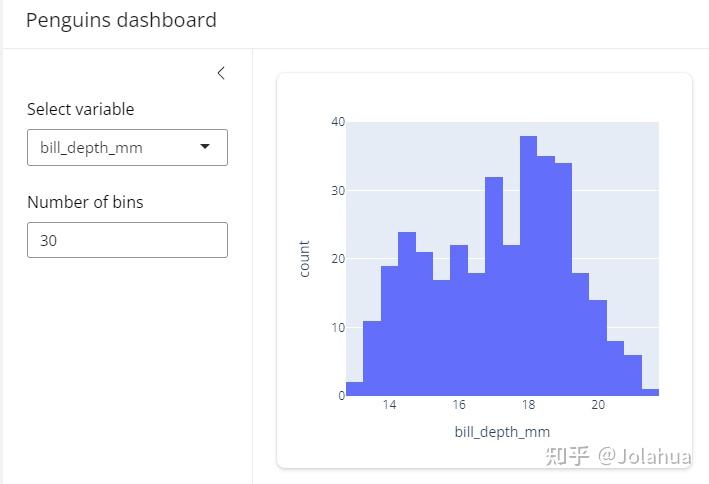Click the leftmost shortest histogram bar
Image resolution: width=709 pixels, height=484 pixels.
(x=354, y=389)
